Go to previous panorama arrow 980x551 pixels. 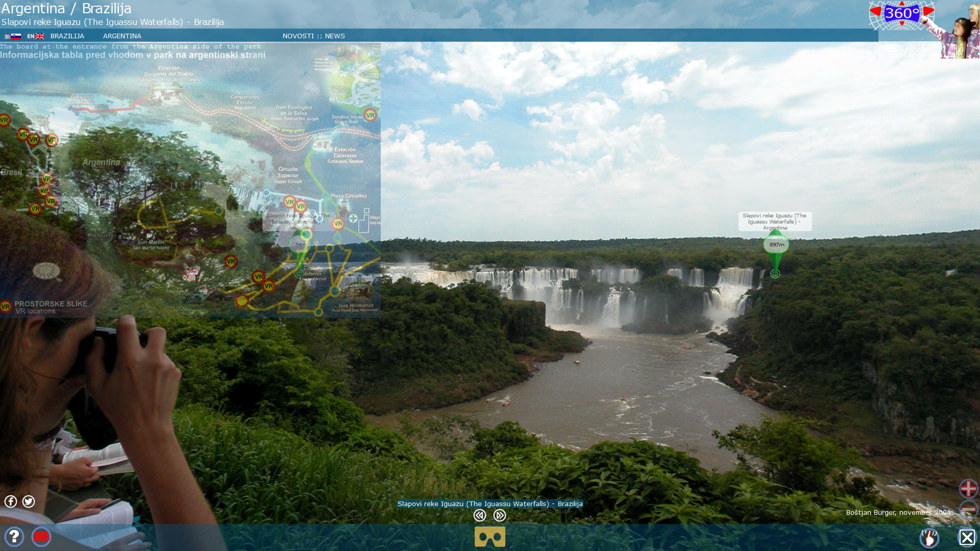479,515
